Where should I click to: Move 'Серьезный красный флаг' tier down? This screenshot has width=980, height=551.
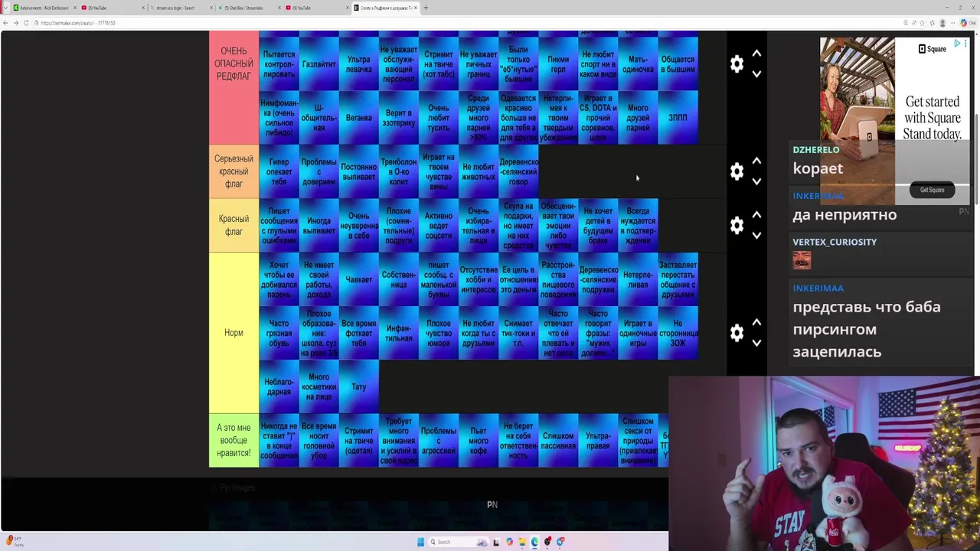(x=756, y=181)
